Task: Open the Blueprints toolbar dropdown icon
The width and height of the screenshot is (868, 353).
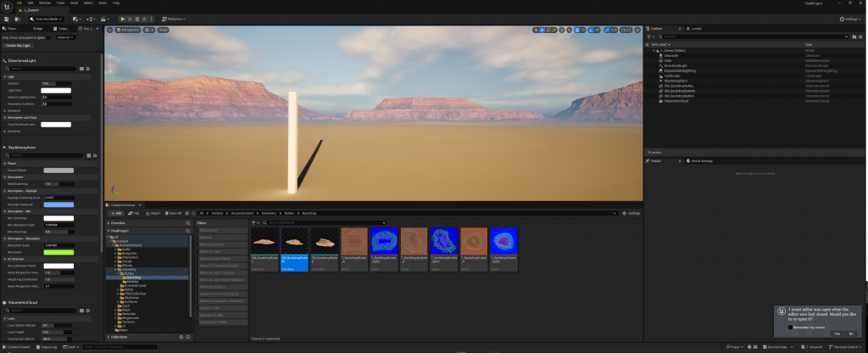Action: coord(91,19)
